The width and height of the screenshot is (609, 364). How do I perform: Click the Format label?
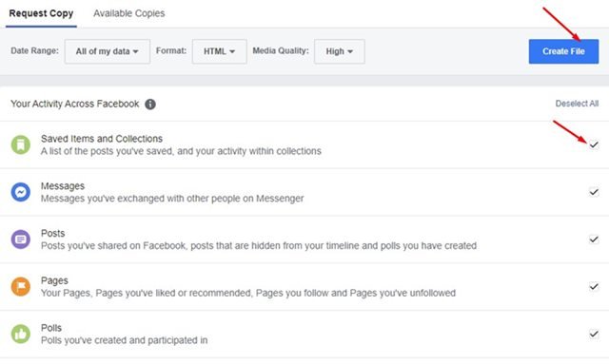(x=171, y=50)
